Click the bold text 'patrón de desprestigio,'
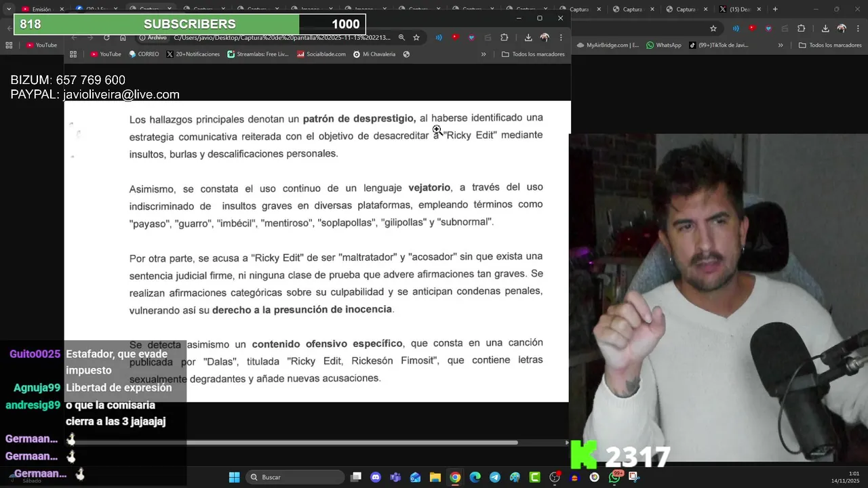 [359, 119]
